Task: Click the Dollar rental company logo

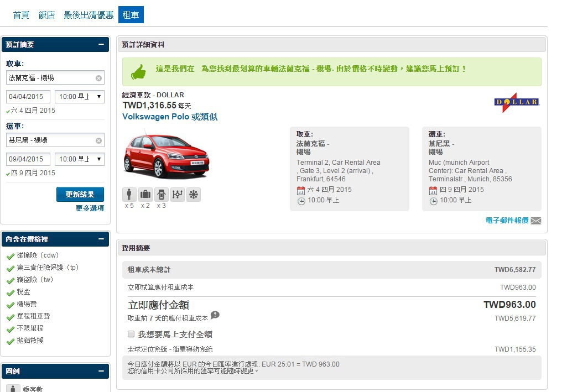Action: pos(517,102)
